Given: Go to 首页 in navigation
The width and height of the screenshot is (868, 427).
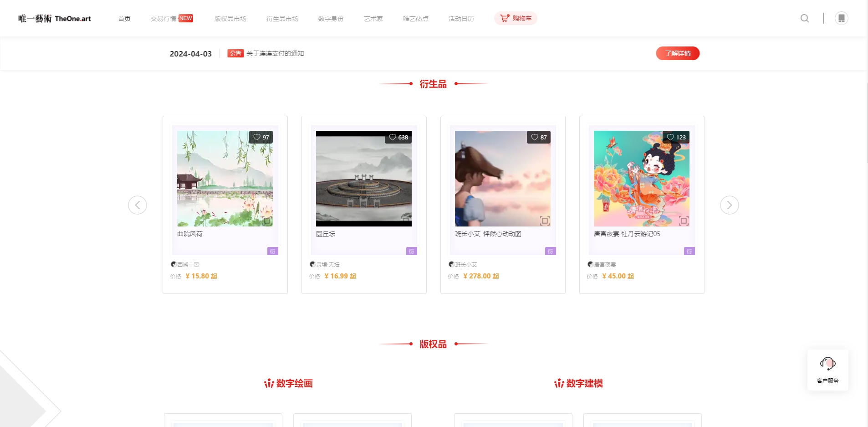Looking at the screenshot, I should pos(124,19).
